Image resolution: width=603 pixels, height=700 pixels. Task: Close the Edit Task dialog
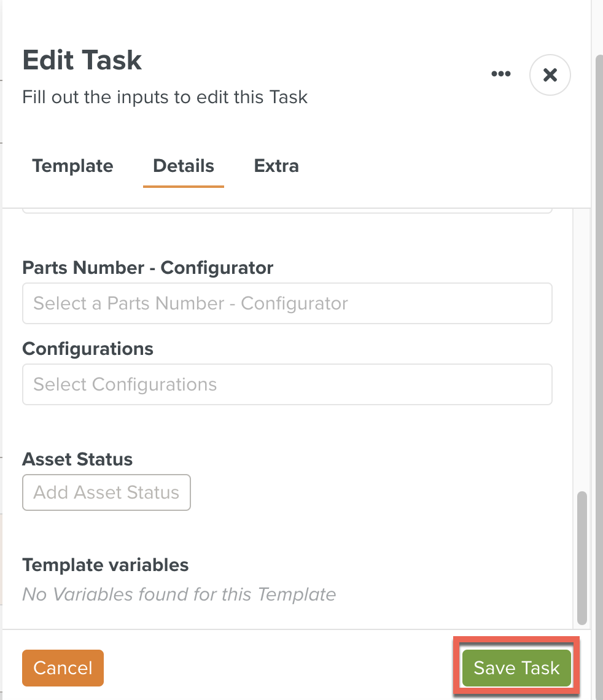pyautogui.click(x=550, y=74)
